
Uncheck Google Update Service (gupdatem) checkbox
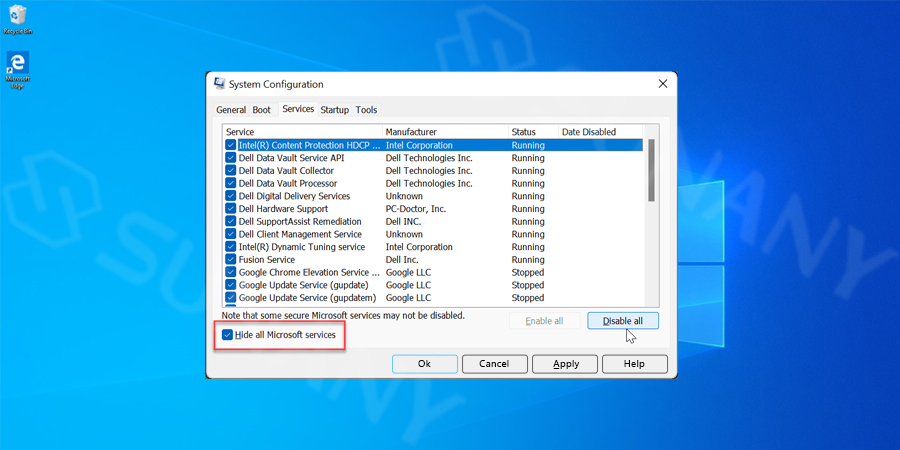(x=231, y=298)
